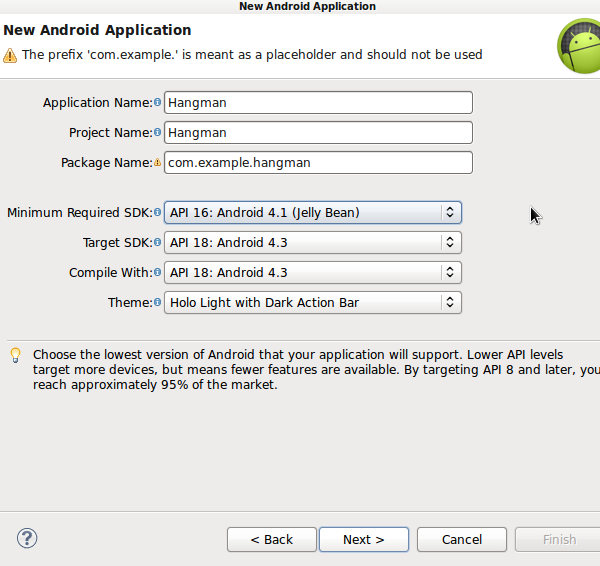Screen dimensions: 600x566
Task: Open help via the question mark icon
Action: coord(27,538)
